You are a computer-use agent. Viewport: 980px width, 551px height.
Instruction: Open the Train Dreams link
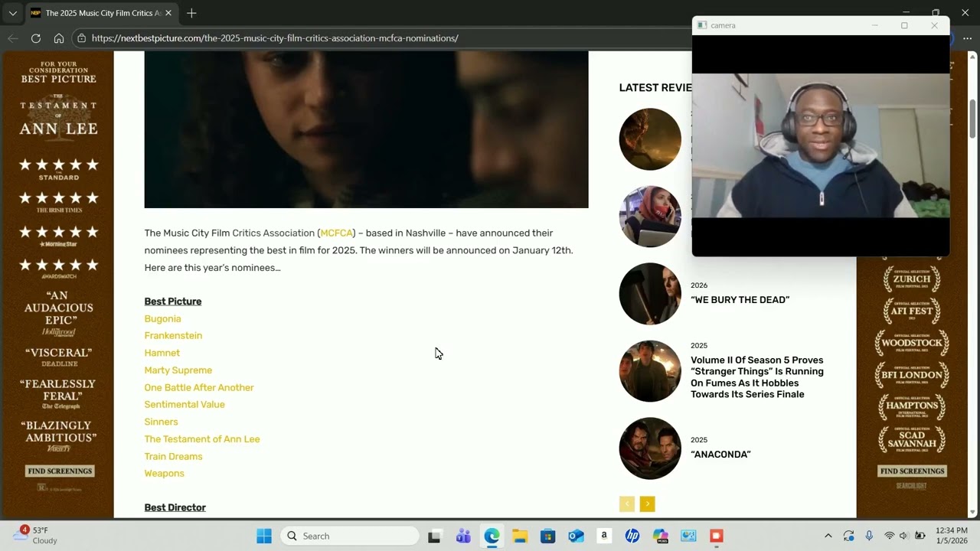point(173,456)
